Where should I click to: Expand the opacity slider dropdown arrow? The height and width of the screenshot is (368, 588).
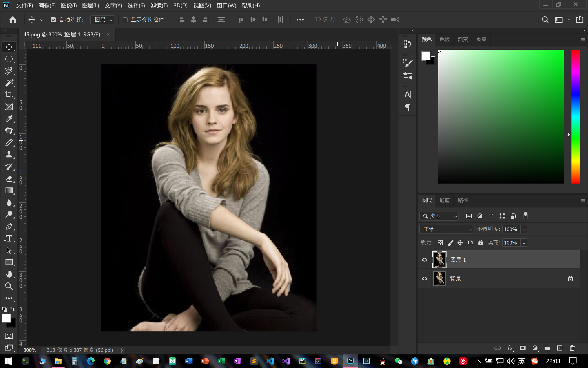pyautogui.click(x=524, y=230)
